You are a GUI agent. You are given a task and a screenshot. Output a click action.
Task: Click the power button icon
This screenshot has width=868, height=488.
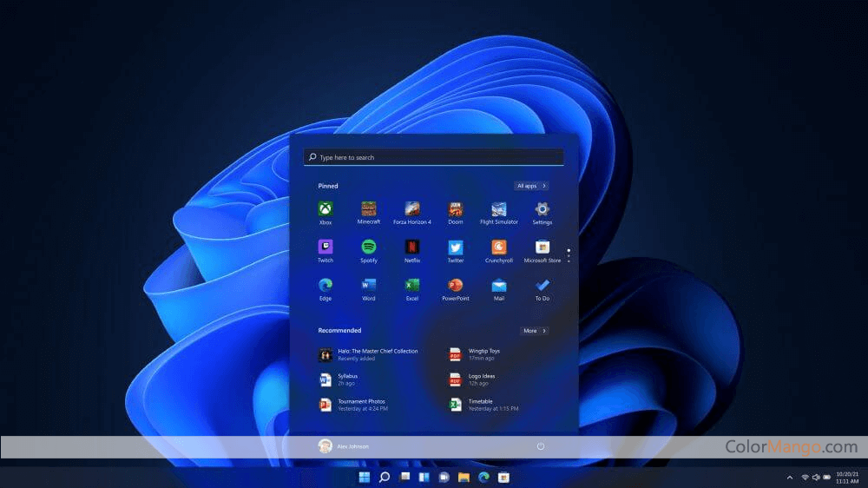point(541,446)
